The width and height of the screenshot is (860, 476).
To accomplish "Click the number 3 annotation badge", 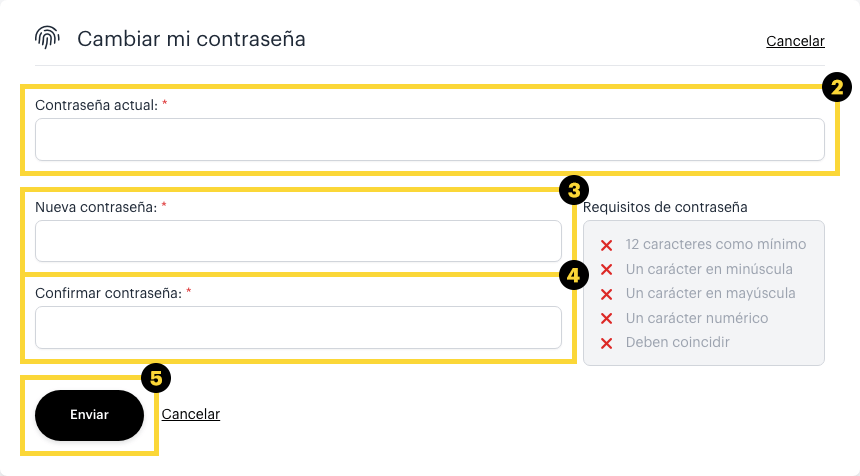I will coord(573,190).
